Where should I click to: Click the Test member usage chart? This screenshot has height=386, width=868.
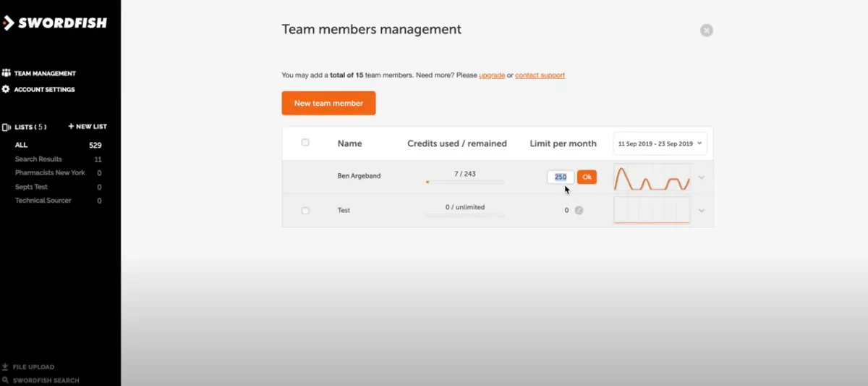[652, 211]
